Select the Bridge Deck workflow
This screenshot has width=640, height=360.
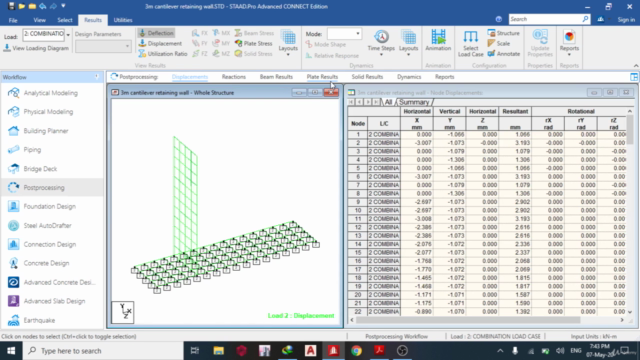40,169
